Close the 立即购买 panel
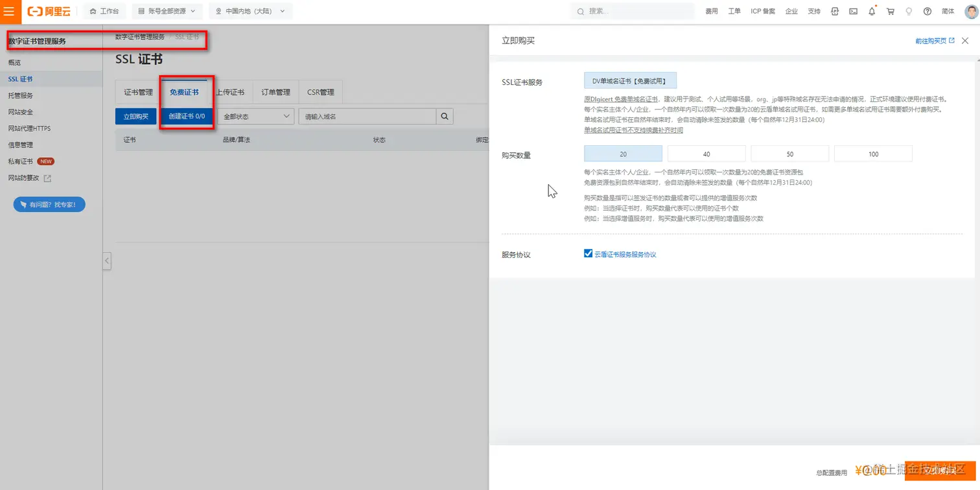The width and height of the screenshot is (980, 490). pyautogui.click(x=965, y=40)
